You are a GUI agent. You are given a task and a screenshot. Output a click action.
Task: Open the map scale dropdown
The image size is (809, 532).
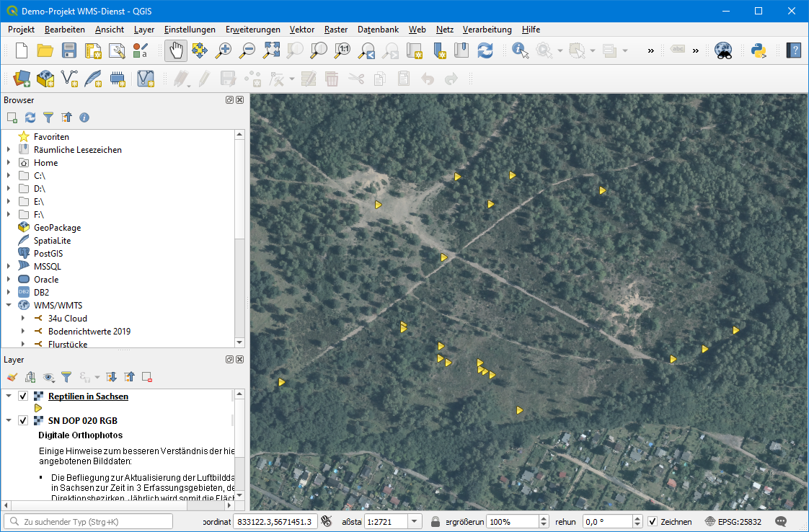(x=415, y=521)
